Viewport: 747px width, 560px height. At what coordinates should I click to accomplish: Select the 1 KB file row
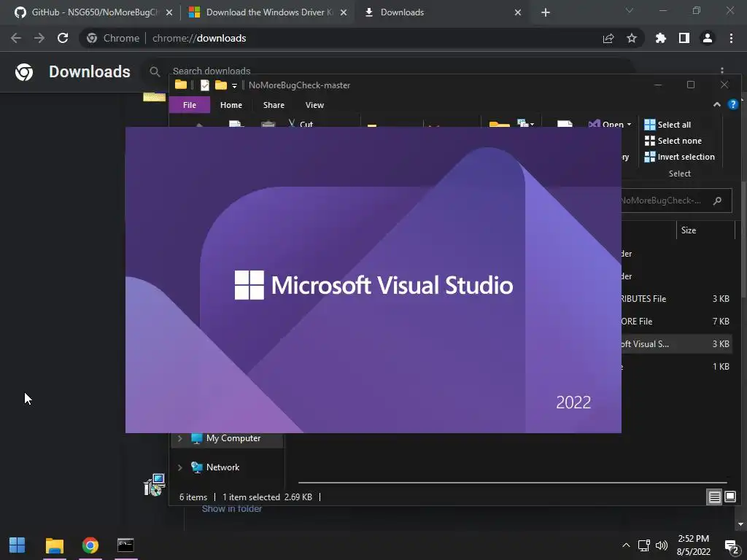[x=676, y=367]
